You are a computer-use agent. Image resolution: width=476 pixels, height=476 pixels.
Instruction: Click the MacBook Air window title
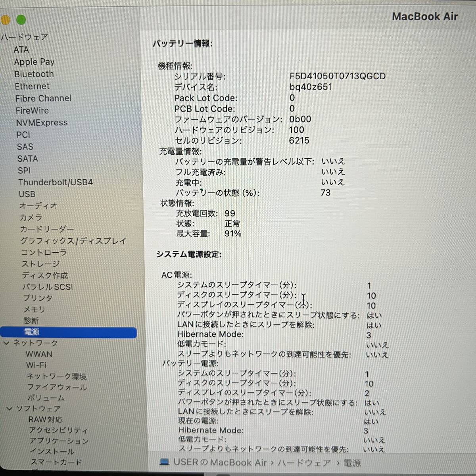coord(425,17)
